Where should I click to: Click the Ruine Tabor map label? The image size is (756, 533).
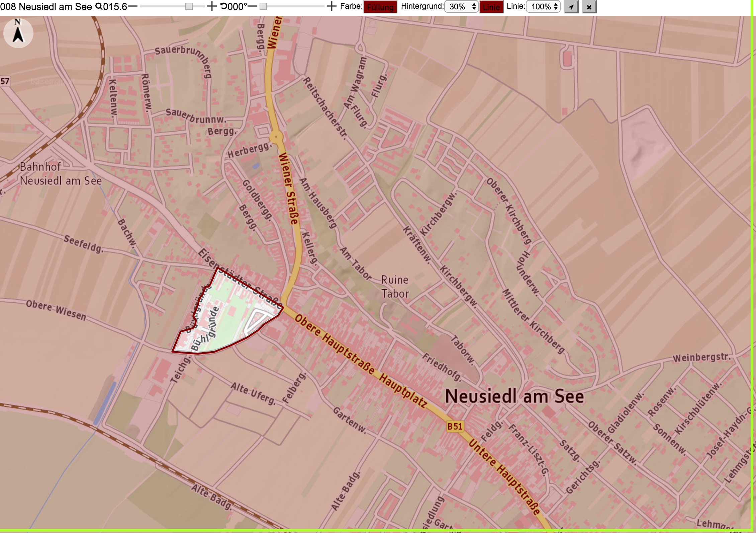395,287
